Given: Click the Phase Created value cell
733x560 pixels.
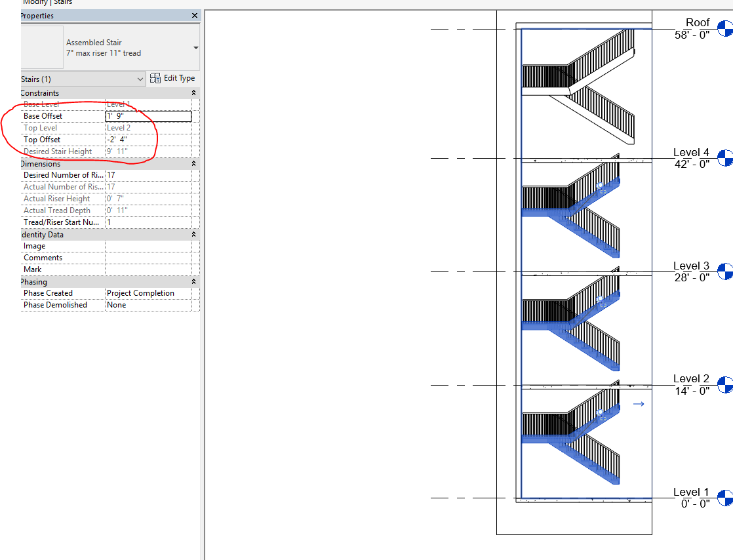Looking at the screenshot, I should (148, 292).
